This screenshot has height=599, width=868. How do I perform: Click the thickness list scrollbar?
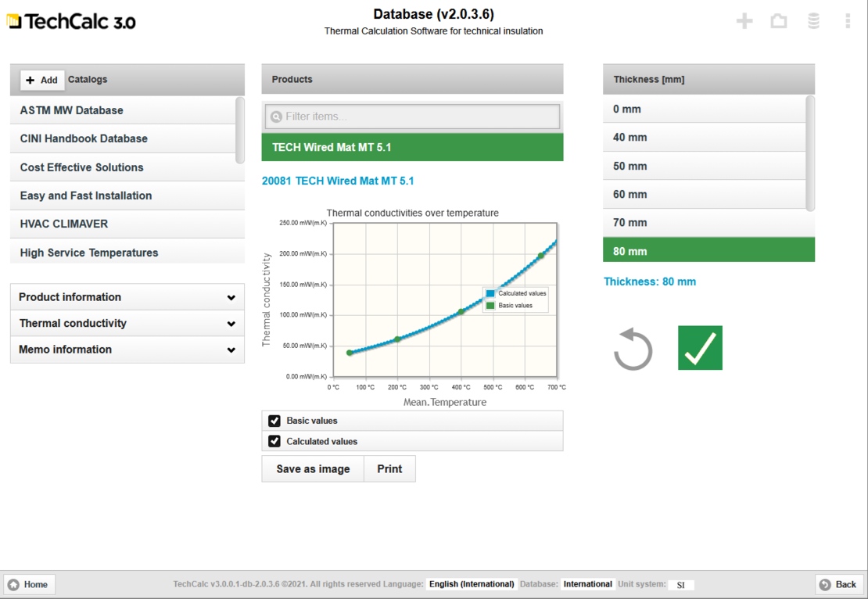(x=810, y=153)
